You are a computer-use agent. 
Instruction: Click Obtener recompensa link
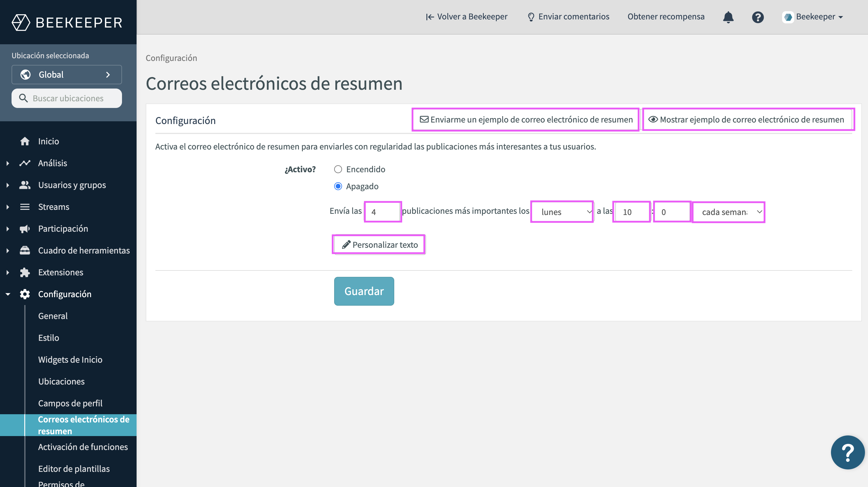666,17
